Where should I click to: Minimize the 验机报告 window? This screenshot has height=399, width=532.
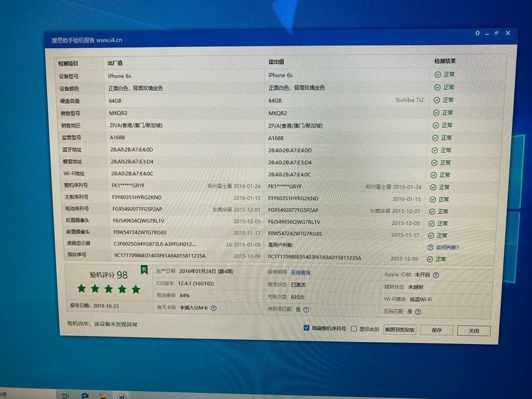click(487, 33)
